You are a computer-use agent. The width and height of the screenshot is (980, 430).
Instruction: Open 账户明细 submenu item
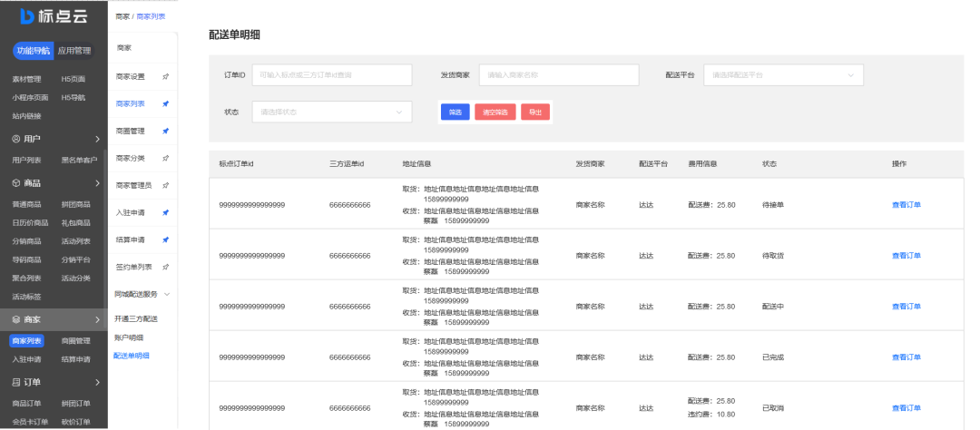click(x=129, y=337)
